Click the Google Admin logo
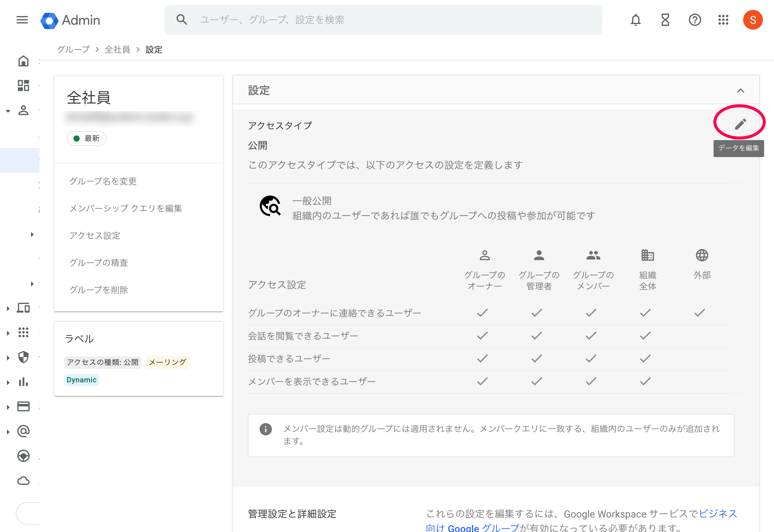This screenshot has width=774, height=532. (x=70, y=20)
